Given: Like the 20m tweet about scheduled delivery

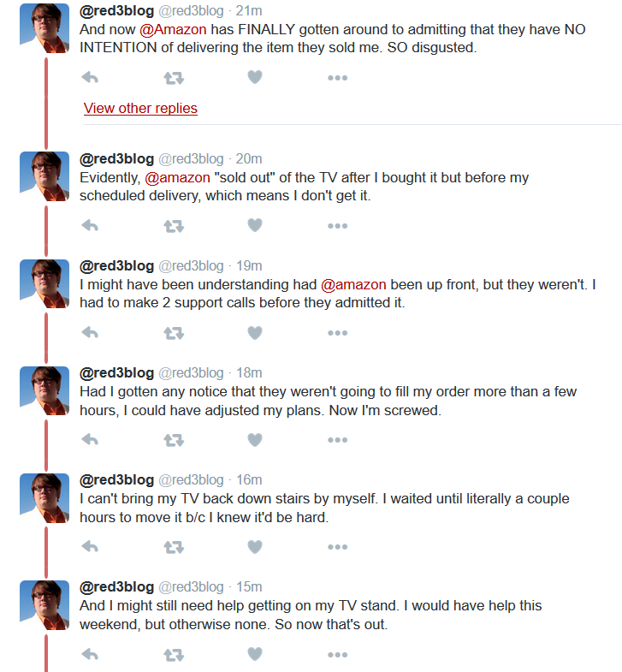Looking at the screenshot, I should (255, 225).
